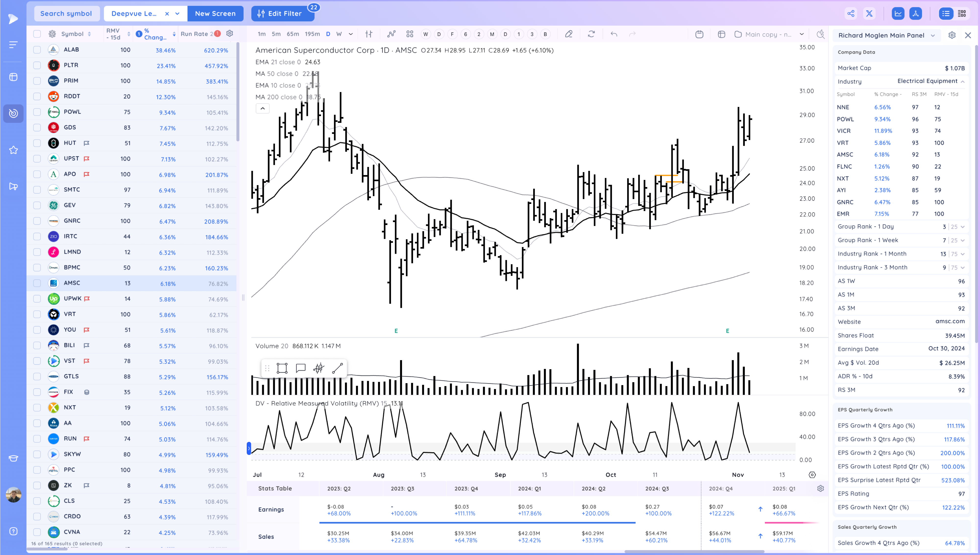The width and height of the screenshot is (980, 555).
Task: Check the PLTR row checkbox
Action: 37,65
